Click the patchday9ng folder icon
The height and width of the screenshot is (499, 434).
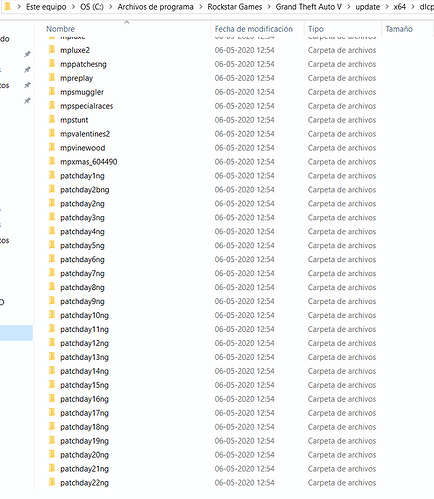tap(52, 301)
